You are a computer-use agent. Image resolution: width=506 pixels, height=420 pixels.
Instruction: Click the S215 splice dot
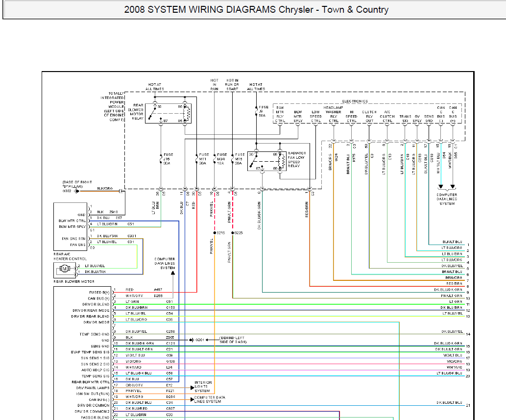coord(215,233)
